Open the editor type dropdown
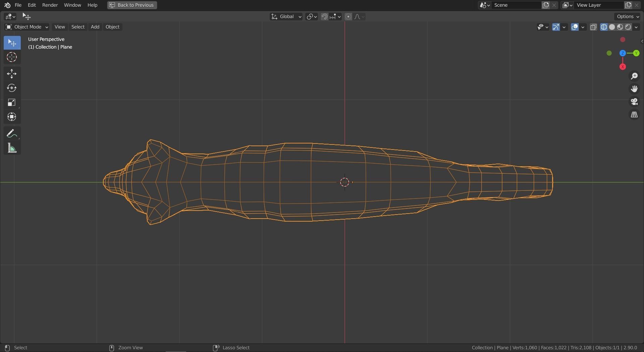644x352 pixels. click(10, 16)
